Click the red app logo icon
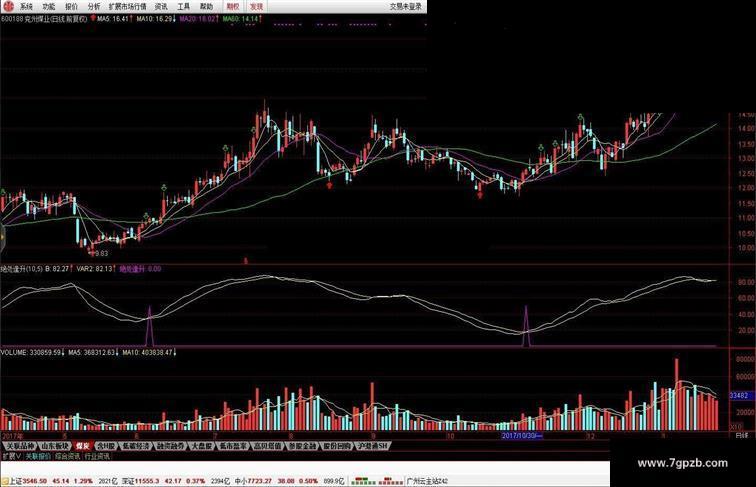The image size is (756, 487). tap(8, 6)
